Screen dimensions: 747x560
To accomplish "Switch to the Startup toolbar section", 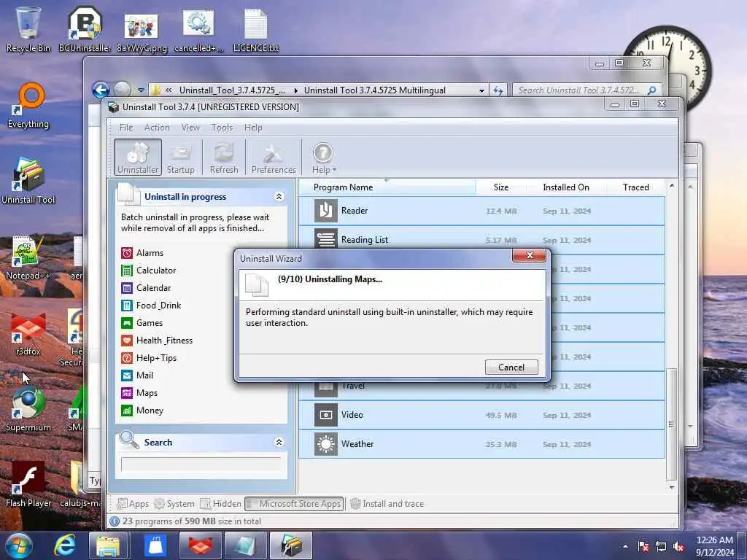I will point(181,157).
